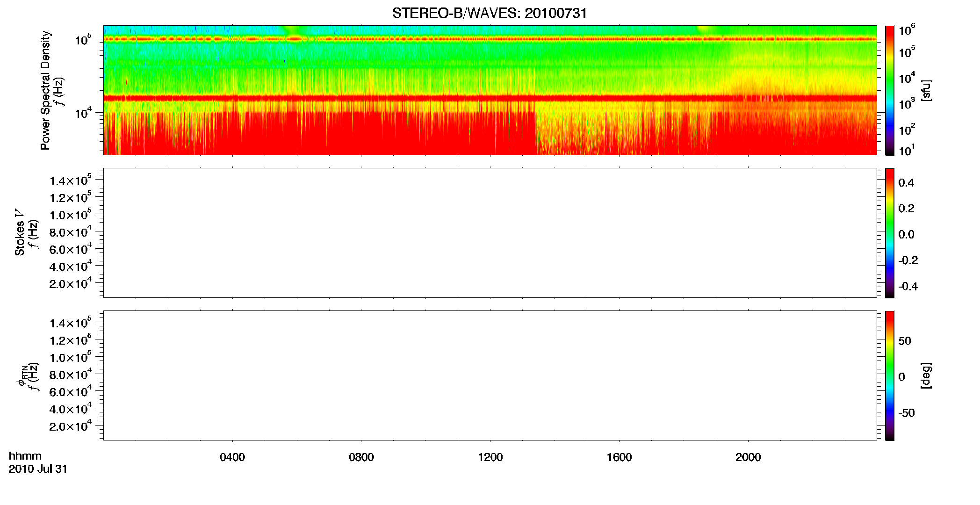Select the hhmm time format label
980x505 pixels.
point(25,456)
